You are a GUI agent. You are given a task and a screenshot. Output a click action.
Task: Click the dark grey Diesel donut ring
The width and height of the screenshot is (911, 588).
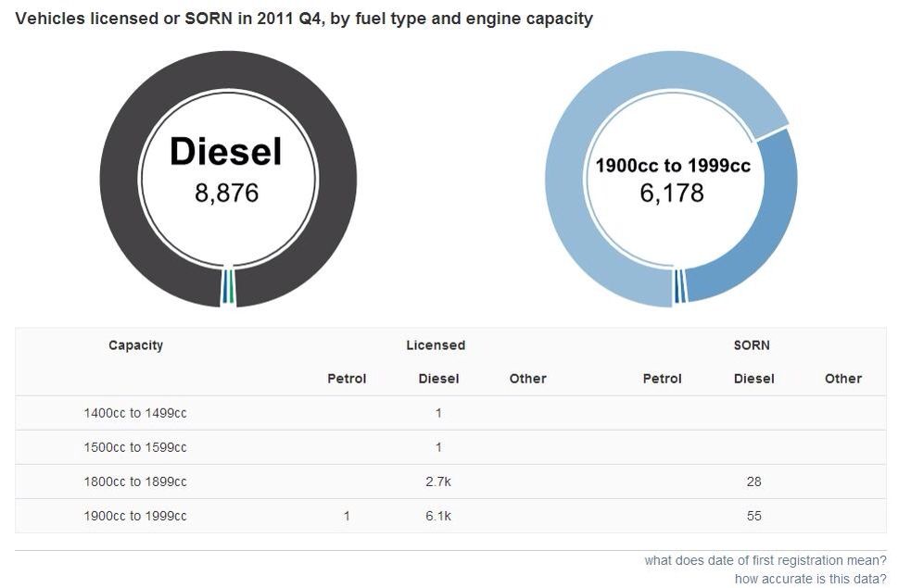pos(119,176)
